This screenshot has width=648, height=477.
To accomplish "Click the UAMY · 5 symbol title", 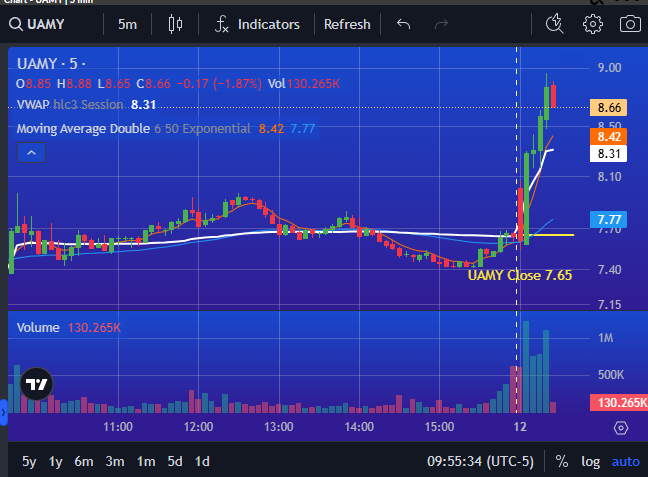I will [x=51, y=64].
